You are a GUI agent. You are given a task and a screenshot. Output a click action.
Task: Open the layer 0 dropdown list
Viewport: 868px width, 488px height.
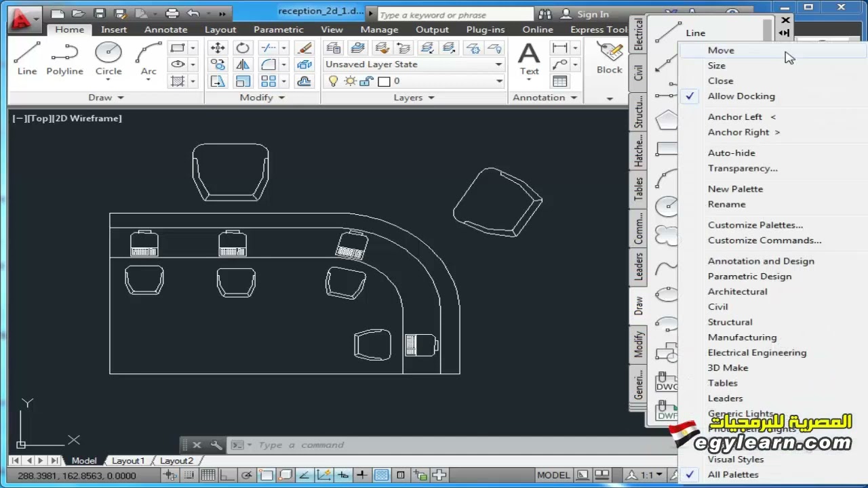coord(499,81)
